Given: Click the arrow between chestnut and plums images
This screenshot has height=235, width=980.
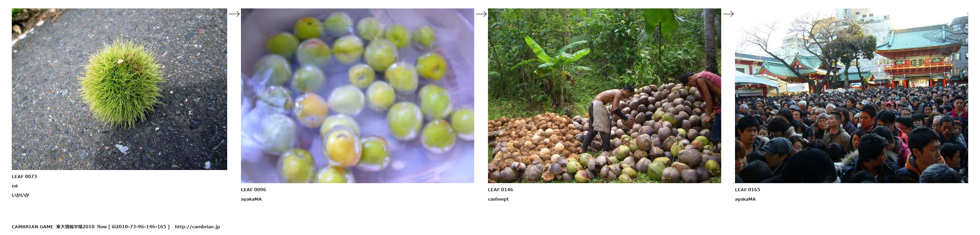Looking at the screenshot, I should point(234,14).
